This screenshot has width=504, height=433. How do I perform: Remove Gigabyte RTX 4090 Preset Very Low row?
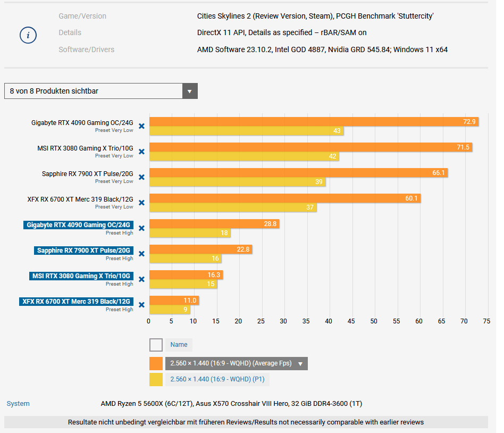pyautogui.click(x=142, y=126)
